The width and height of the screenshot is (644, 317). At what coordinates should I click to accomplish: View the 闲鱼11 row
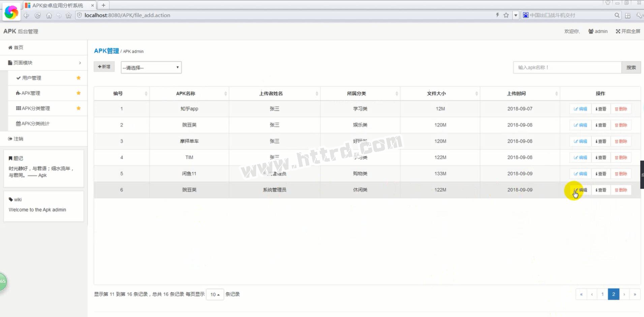click(601, 173)
